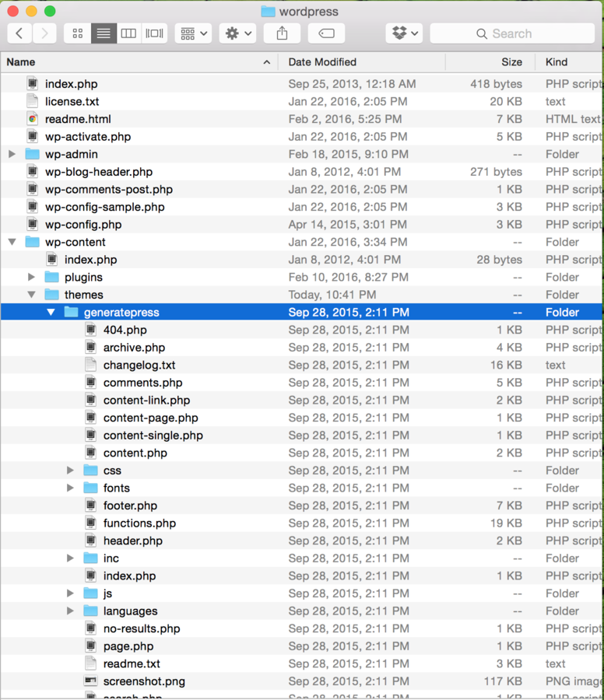Expand the fonts folder
Image resolution: width=604 pixels, height=700 pixels.
pyautogui.click(x=70, y=488)
